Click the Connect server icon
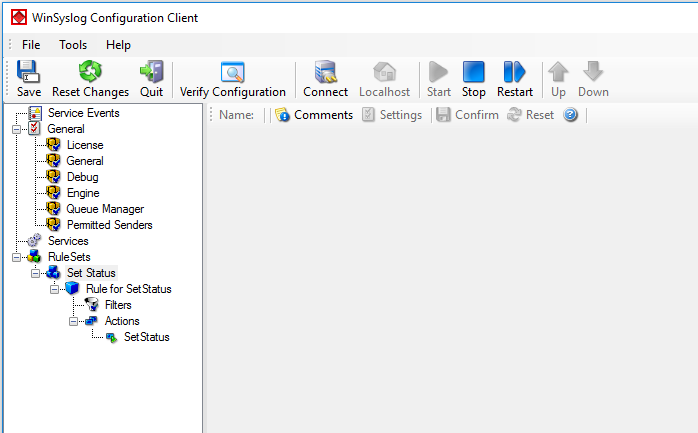 pyautogui.click(x=325, y=72)
